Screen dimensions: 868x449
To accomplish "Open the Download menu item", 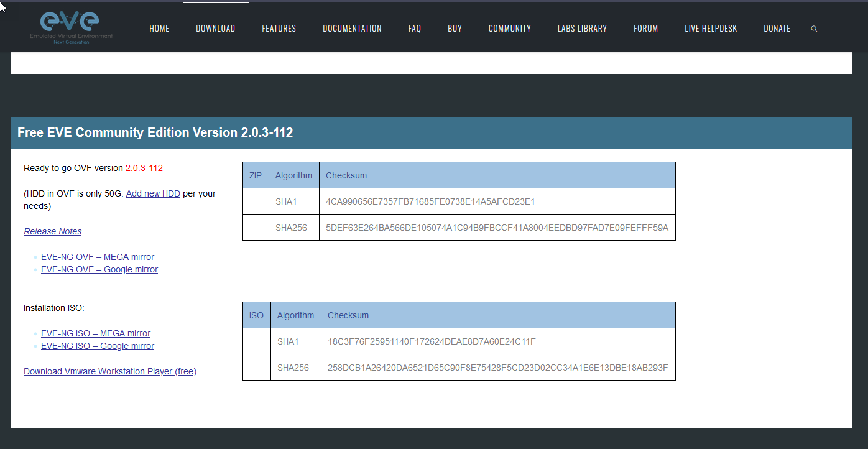I will (x=215, y=29).
